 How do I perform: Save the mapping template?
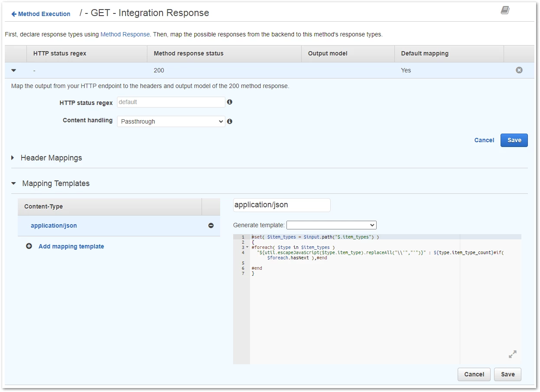pos(507,374)
